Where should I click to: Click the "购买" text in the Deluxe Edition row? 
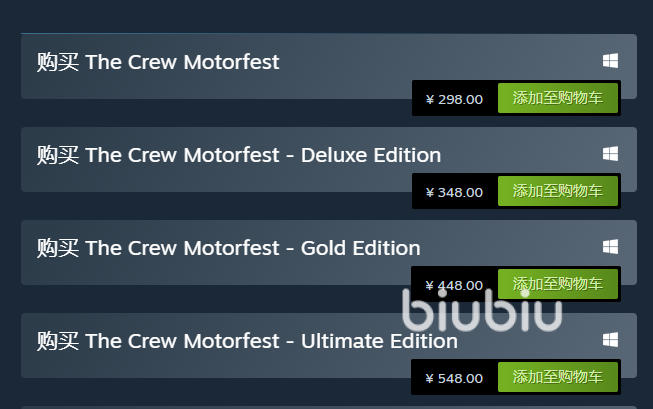tap(58, 155)
